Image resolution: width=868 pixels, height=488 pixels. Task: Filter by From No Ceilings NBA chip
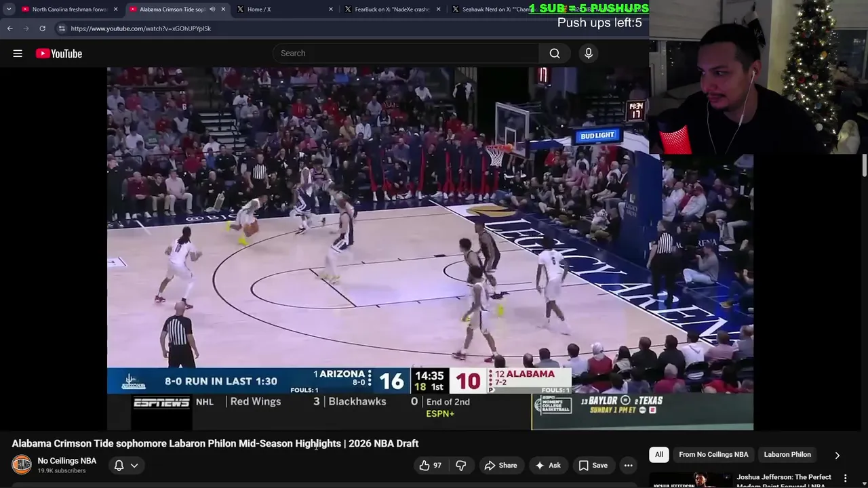tap(713, 455)
